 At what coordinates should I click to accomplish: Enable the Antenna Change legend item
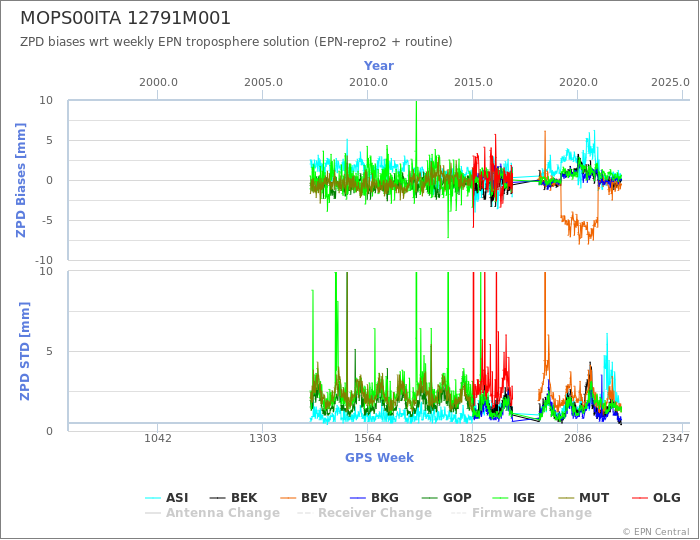click(x=212, y=513)
